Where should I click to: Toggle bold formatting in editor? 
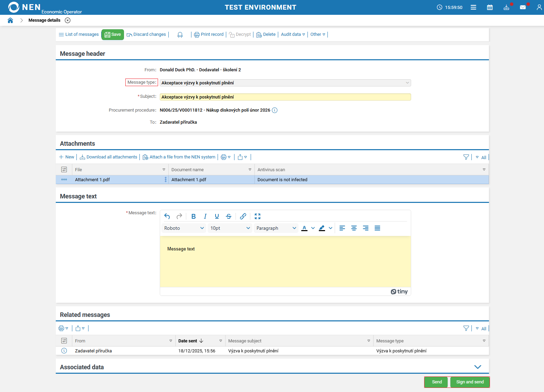tap(193, 216)
